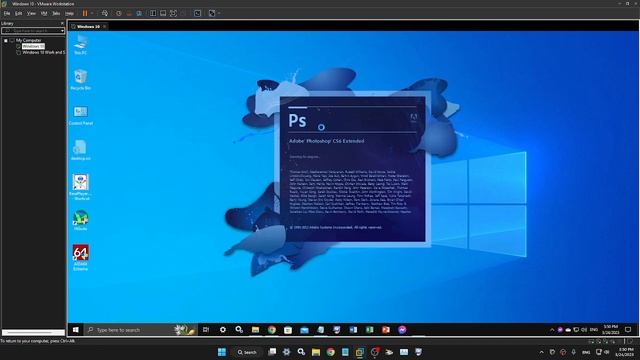Click the console view toolbar icon
Screen dimensions: 640x360
pyautogui.click(x=197, y=13)
